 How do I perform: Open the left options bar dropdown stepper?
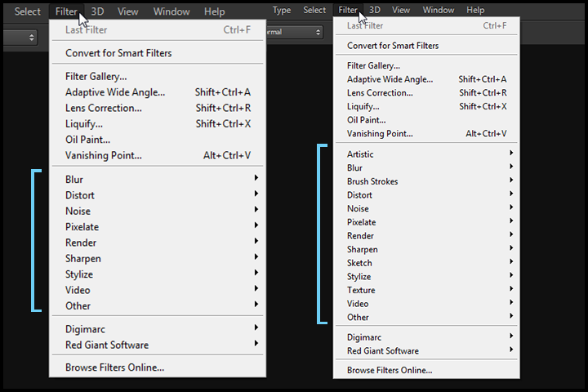tap(32, 37)
